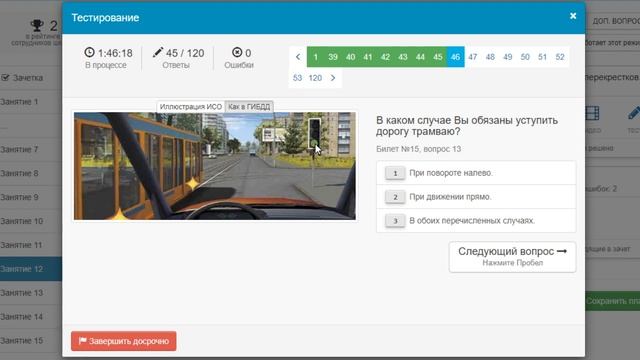Click the video film icon in background
Screen dimensions: 640x360
591,113
